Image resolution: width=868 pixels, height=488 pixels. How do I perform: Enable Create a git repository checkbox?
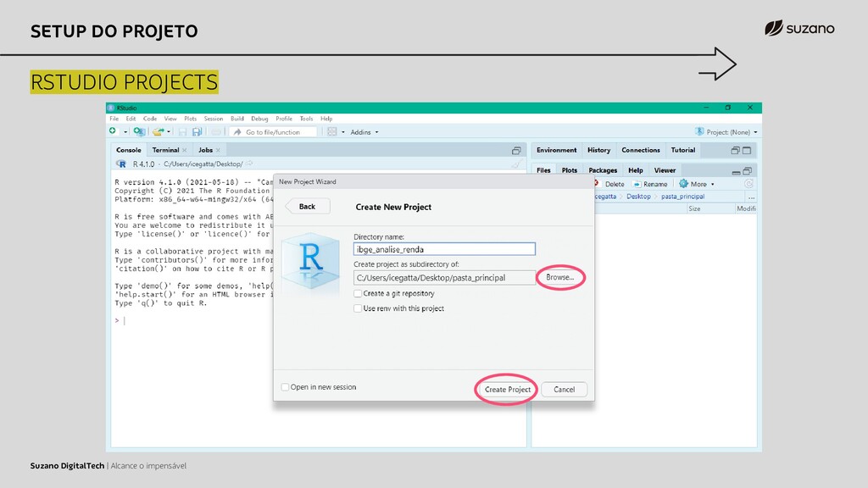(x=359, y=294)
